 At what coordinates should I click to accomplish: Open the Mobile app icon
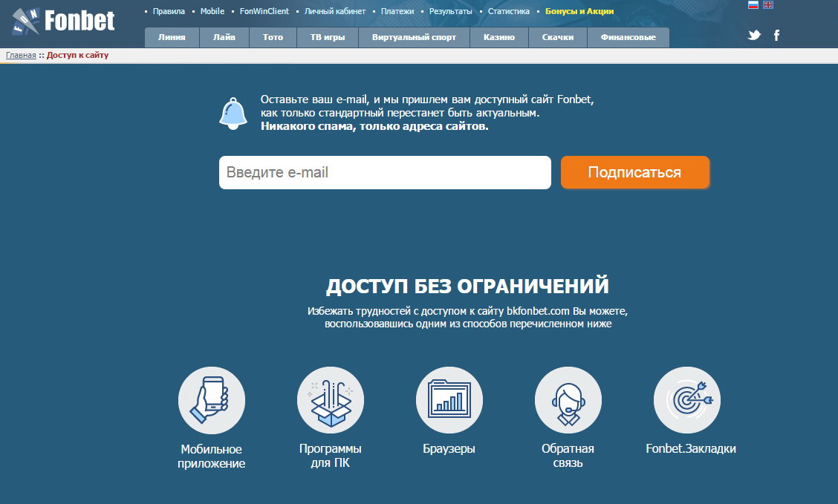212,400
